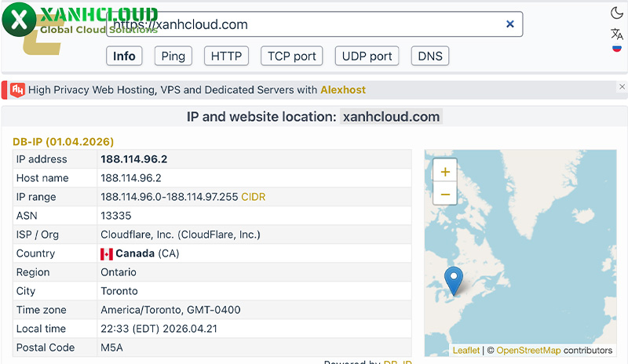Screen dimensions: 628x364
Task: Click the Canada flag icon
Action: pos(107,254)
